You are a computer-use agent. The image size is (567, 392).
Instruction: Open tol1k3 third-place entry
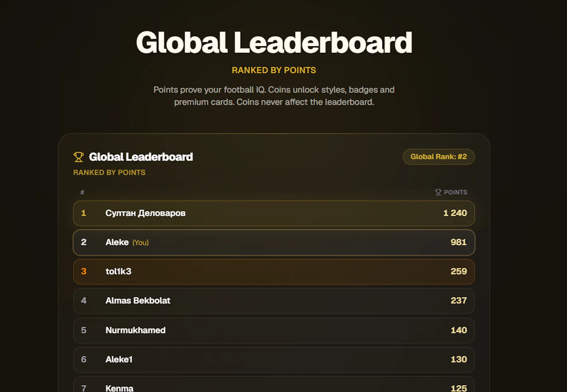point(274,272)
